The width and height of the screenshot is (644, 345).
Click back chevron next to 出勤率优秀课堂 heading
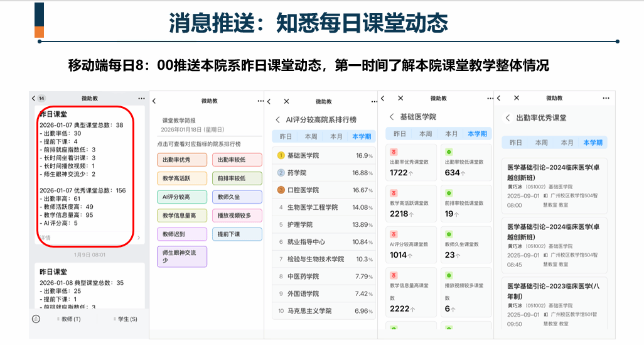pyautogui.click(x=508, y=118)
